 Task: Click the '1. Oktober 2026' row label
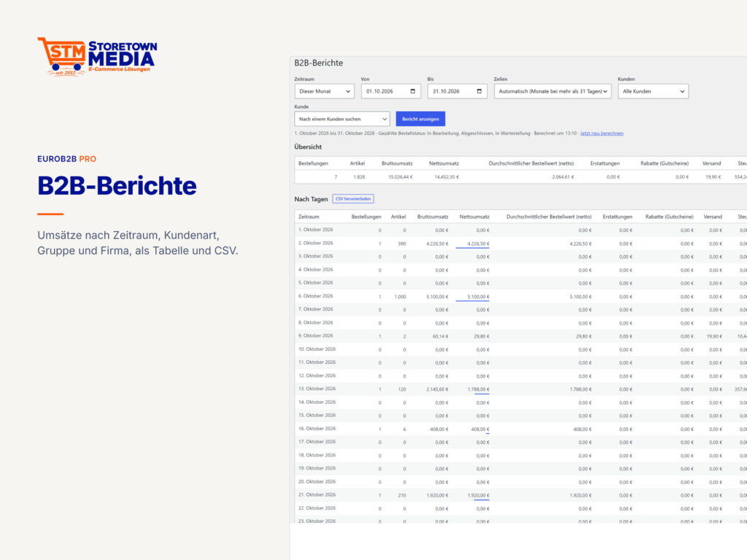(315, 230)
